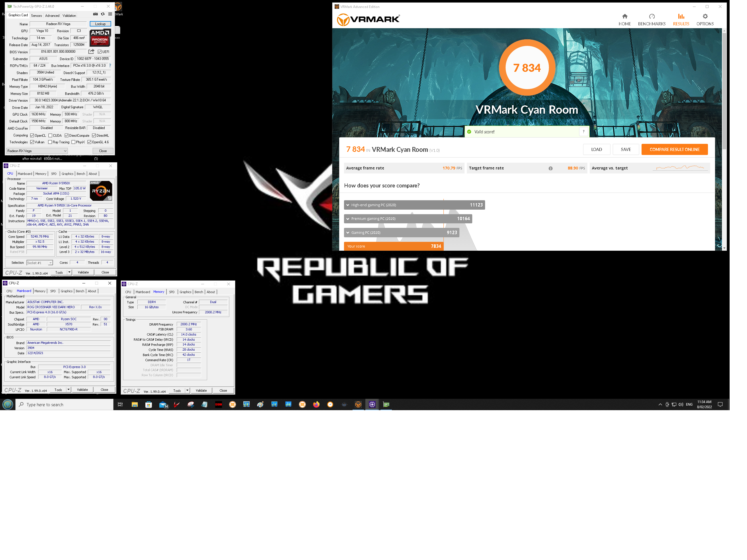Toggle Ray Tracing checkbox
Viewport: 747px width, 560px height.
pyautogui.click(x=50, y=142)
